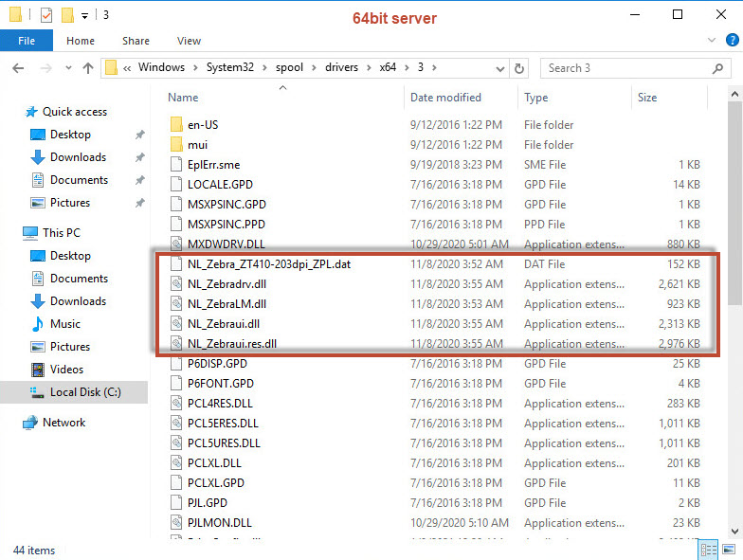
Task: Click the Help question mark icon
Action: [730, 41]
